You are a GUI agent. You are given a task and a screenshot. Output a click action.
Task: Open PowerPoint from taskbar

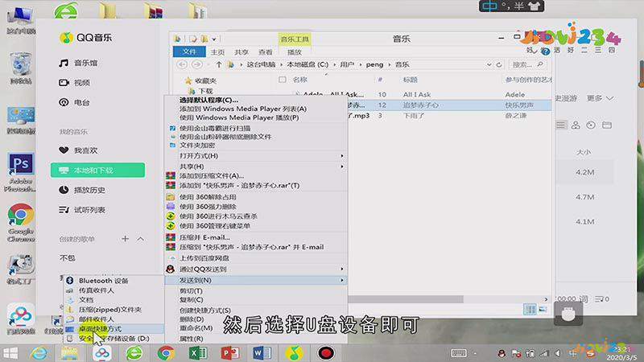230,353
